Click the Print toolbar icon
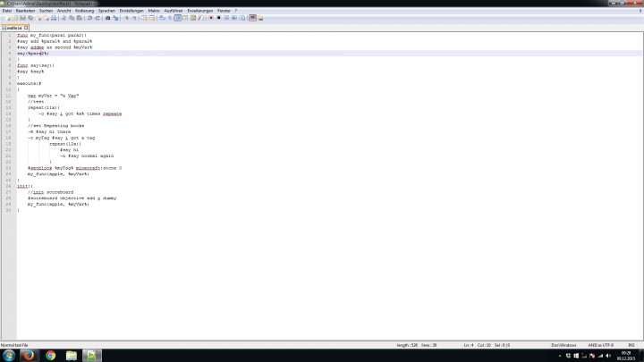 click(55, 17)
